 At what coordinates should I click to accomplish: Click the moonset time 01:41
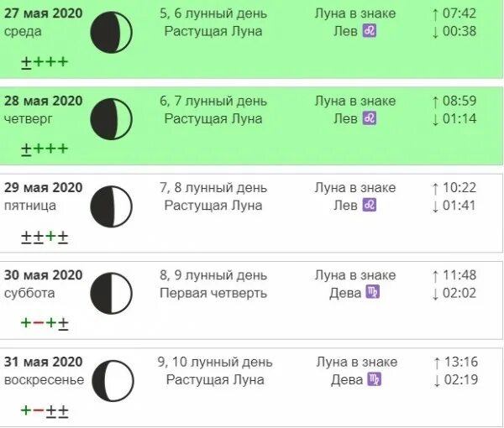459,206
